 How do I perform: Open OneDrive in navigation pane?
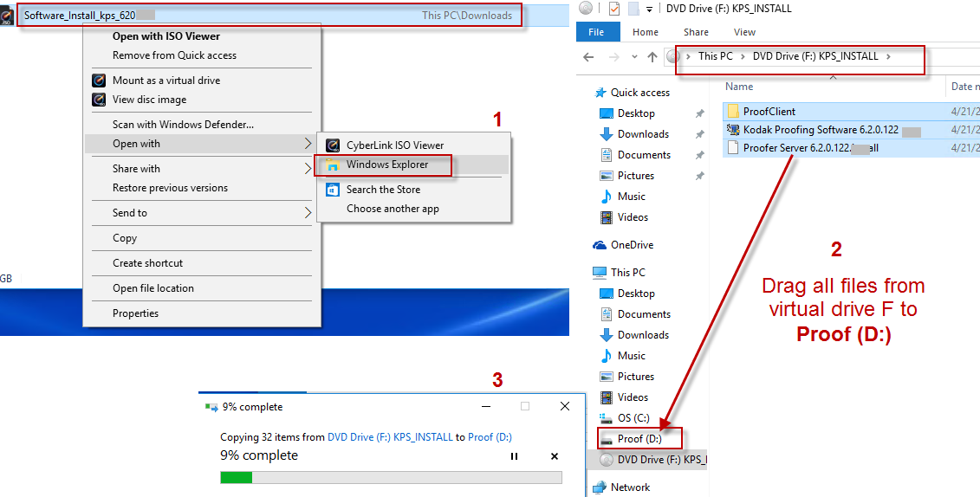632,245
